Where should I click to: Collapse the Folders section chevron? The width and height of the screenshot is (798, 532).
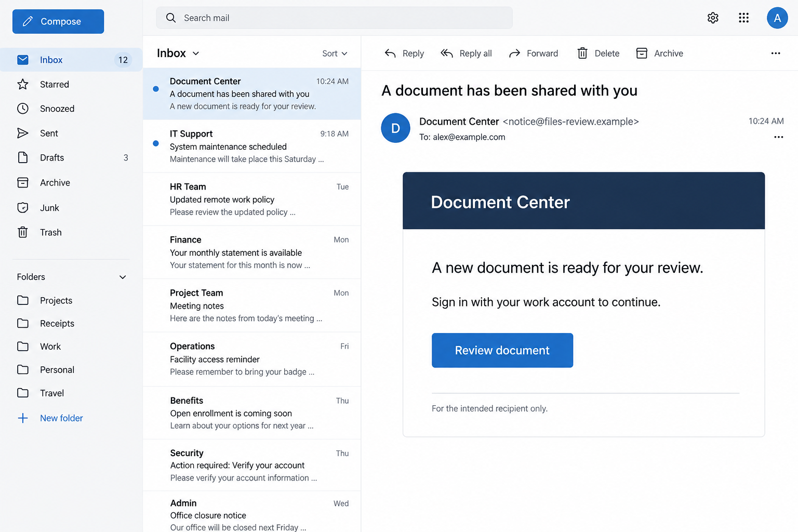click(123, 277)
